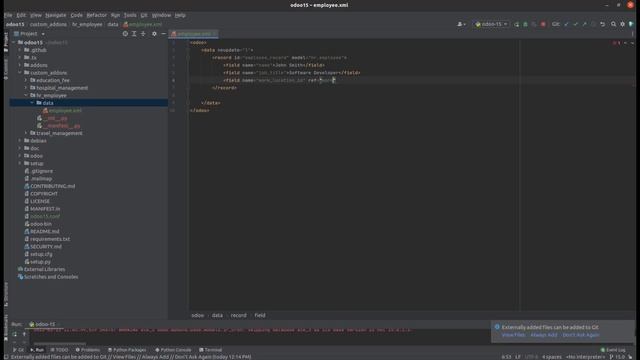Expand the hospital_management folder

point(26,88)
